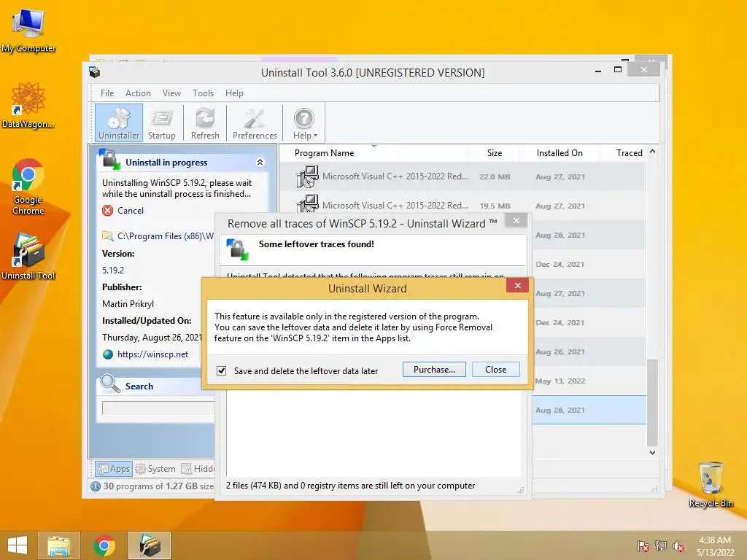Click the Uninstaller toolbar button
Viewport: 747px width, 560px height.
pyautogui.click(x=119, y=122)
